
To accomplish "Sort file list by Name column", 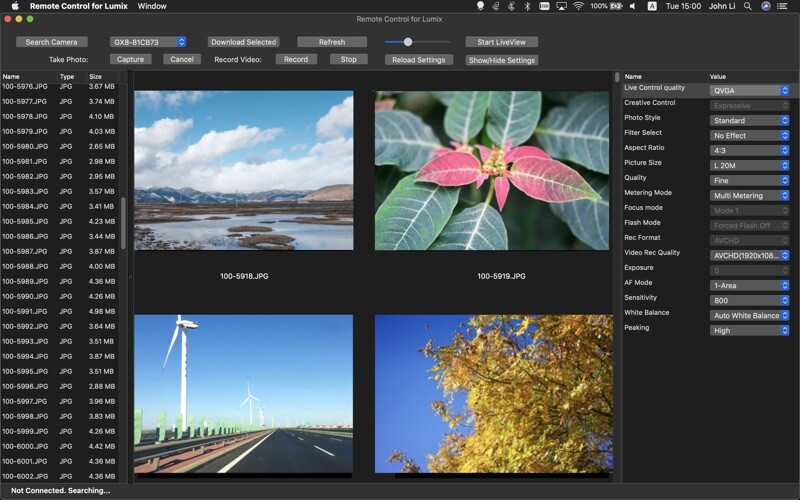I will click(28, 77).
